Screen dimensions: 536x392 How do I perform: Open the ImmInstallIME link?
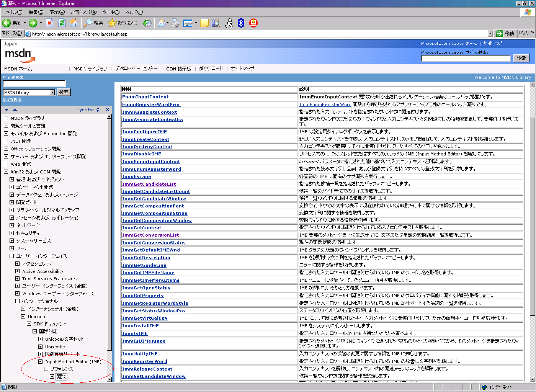click(140, 326)
